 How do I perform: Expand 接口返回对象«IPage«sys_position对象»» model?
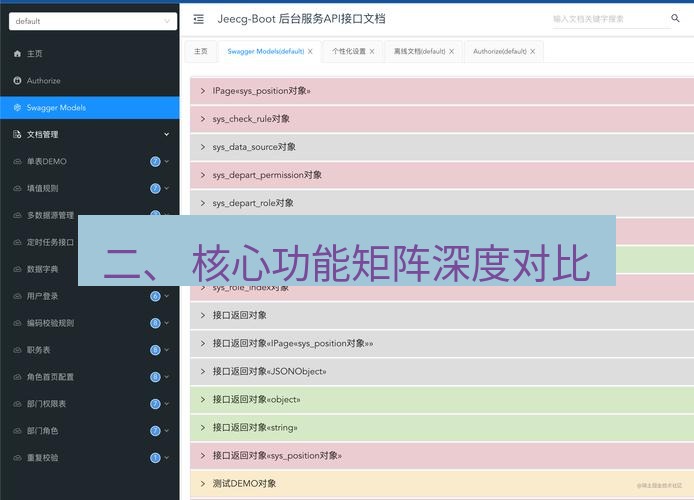coord(442,343)
